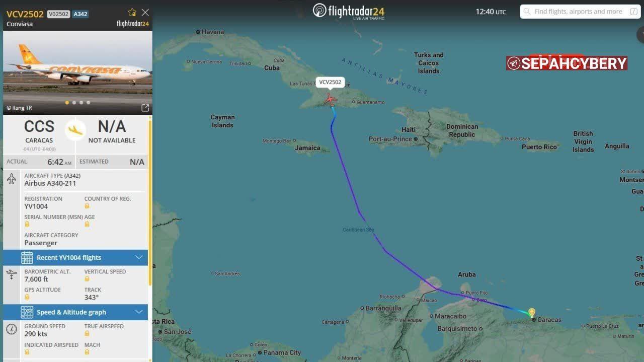
Task: Click the CCS Caracas departure airport
Action: coord(39,131)
